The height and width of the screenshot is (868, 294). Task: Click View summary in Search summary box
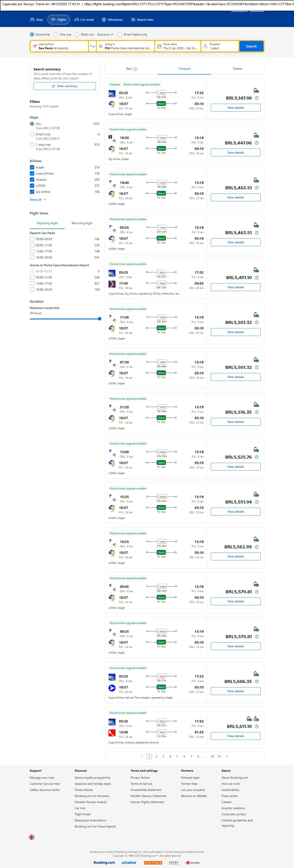[x=64, y=86]
